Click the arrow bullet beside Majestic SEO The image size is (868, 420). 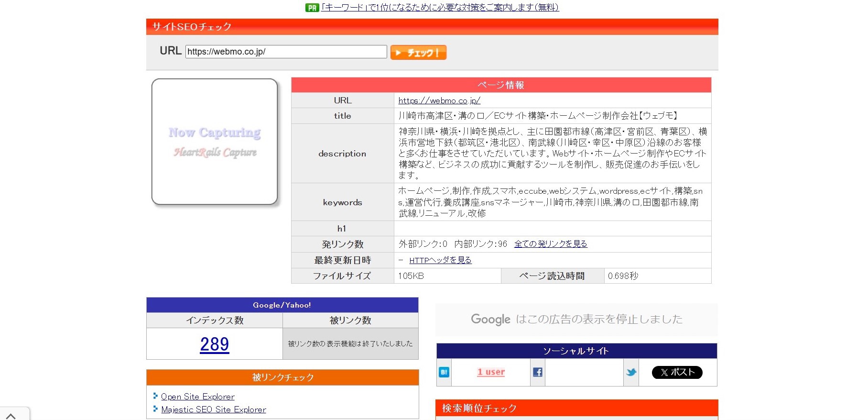(155, 409)
